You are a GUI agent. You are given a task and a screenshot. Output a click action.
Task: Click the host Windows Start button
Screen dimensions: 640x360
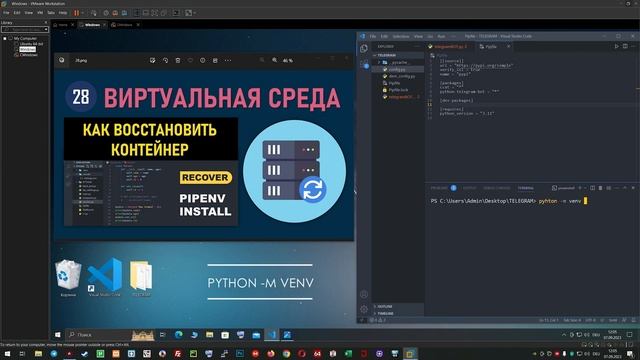[x=7, y=353]
